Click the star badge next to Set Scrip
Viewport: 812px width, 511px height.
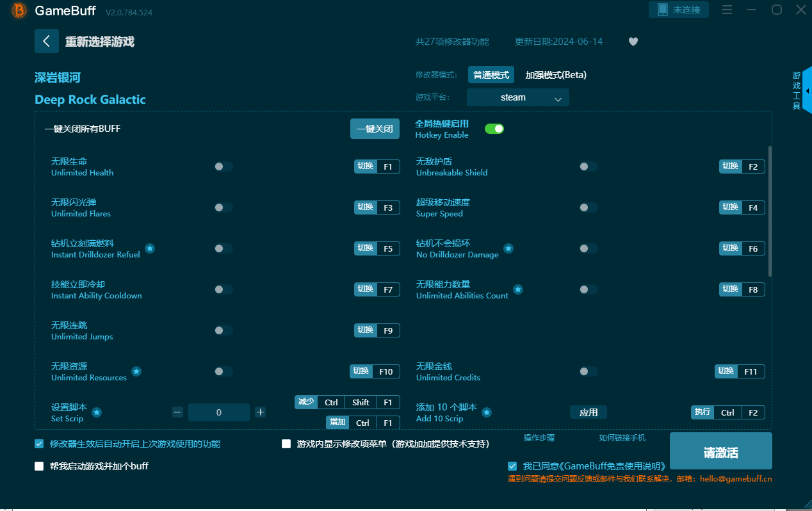click(x=97, y=412)
